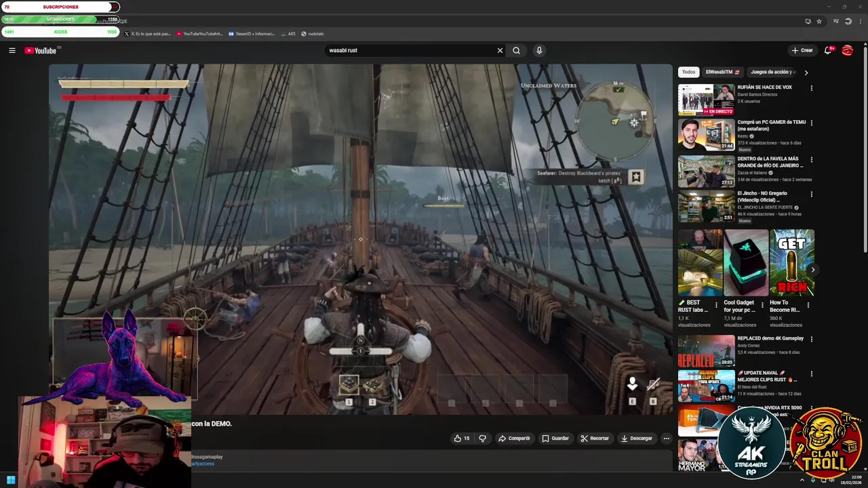Open the AKS bookmark
This screenshot has height=488, width=868.
(x=289, y=33)
